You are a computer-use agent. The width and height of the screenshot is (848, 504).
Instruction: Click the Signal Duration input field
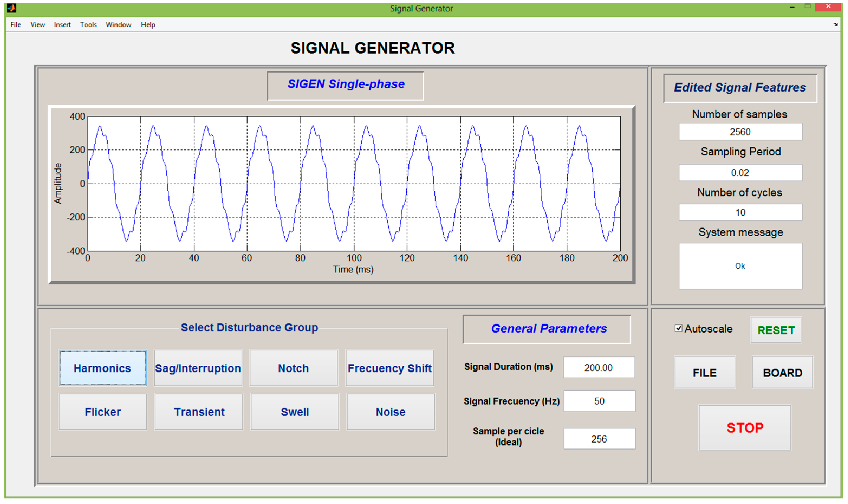tap(598, 368)
